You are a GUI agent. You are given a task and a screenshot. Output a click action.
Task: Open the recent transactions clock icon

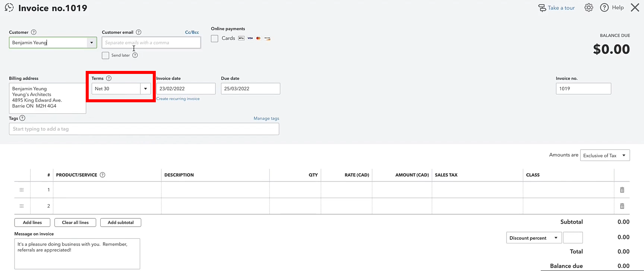pos(9,7)
